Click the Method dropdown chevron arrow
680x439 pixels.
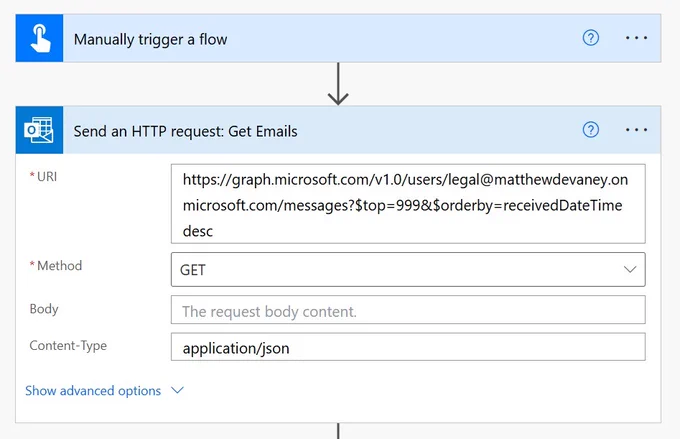(630, 269)
